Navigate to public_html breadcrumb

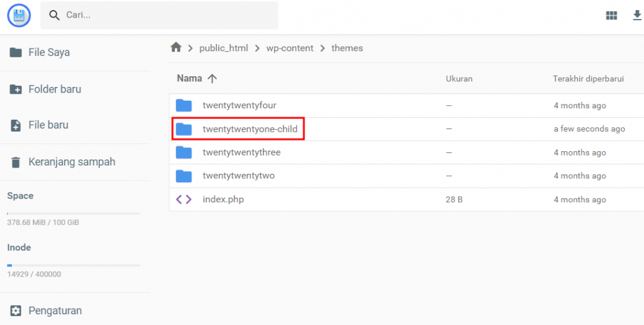click(223, 48)
